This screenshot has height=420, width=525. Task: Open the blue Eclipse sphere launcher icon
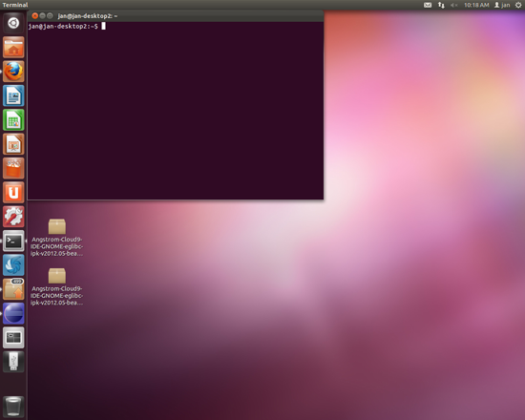(13, 313)
